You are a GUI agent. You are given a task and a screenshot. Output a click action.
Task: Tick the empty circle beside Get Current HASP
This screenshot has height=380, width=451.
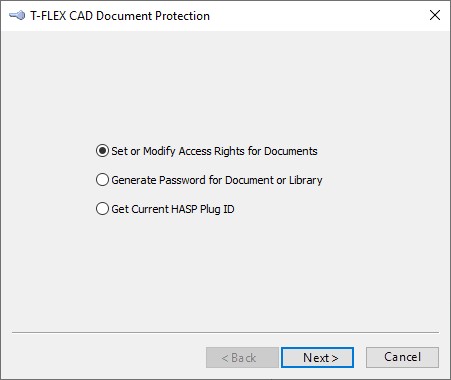102,209
